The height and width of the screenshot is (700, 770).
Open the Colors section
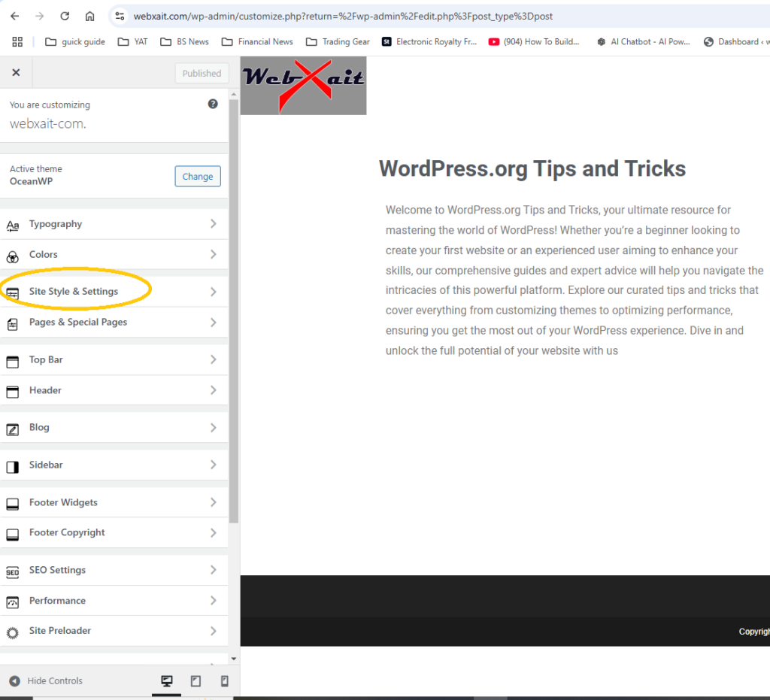pos(114,254)
